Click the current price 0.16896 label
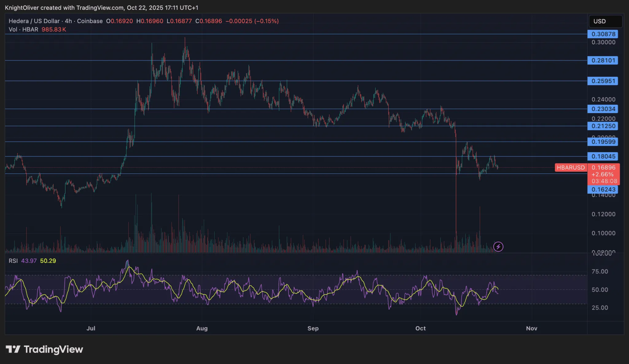Image resolution: width=629 pixels, height=364 pixels. click(x=603, y=168)
